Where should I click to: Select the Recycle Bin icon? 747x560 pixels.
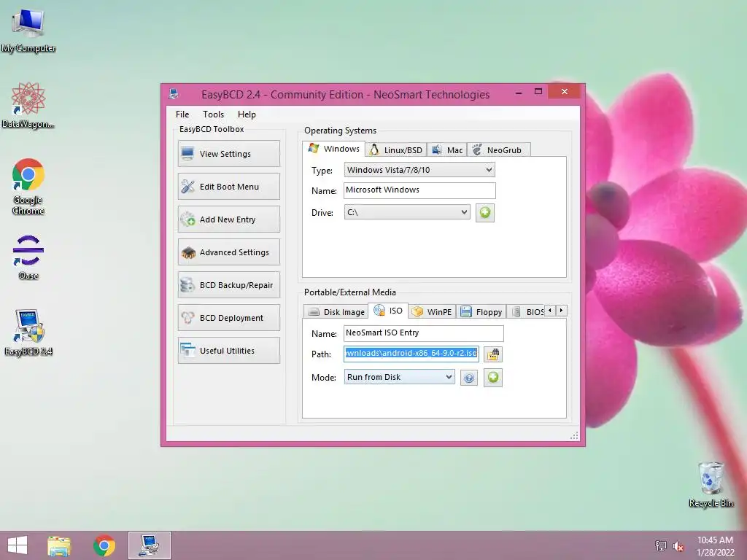click(711, 484)
